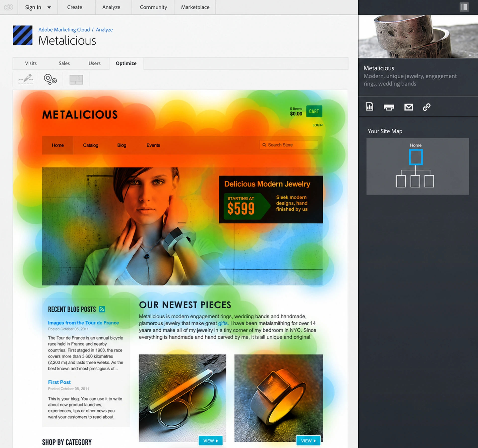Image resolution: width=478 pixels, height=448 pixels.
Task: Click the rings header image in sidebar
Action: 418,37
